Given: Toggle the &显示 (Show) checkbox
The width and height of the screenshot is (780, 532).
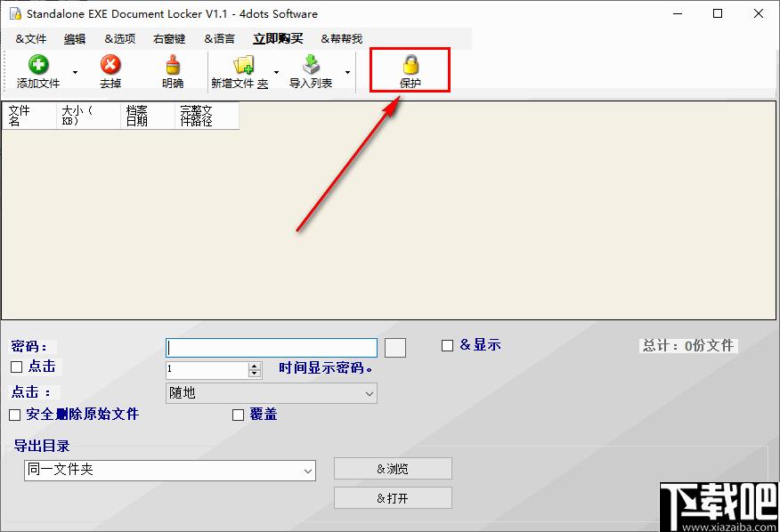Looking at the screenshot, I should coord(448,346).
